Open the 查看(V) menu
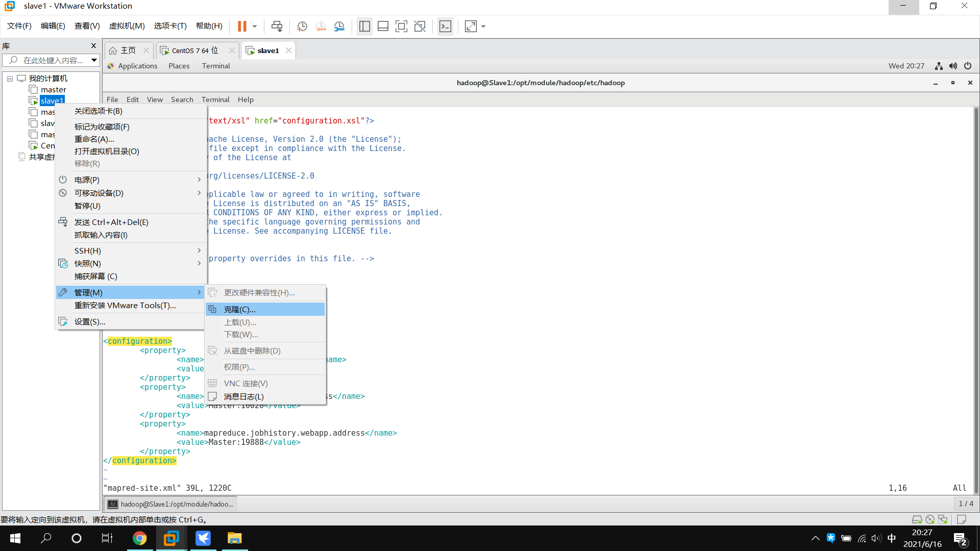This screenshot has height=551, width=980. pos(87,26)
